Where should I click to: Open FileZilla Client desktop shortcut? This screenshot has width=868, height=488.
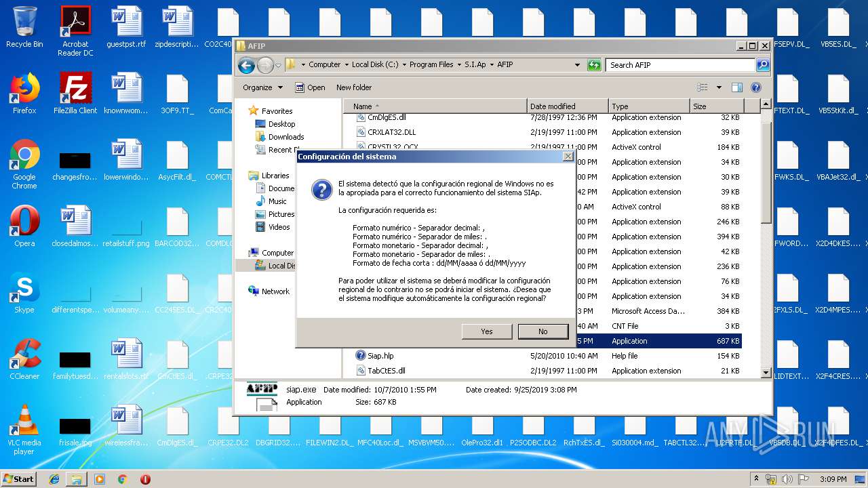point(75,94)
